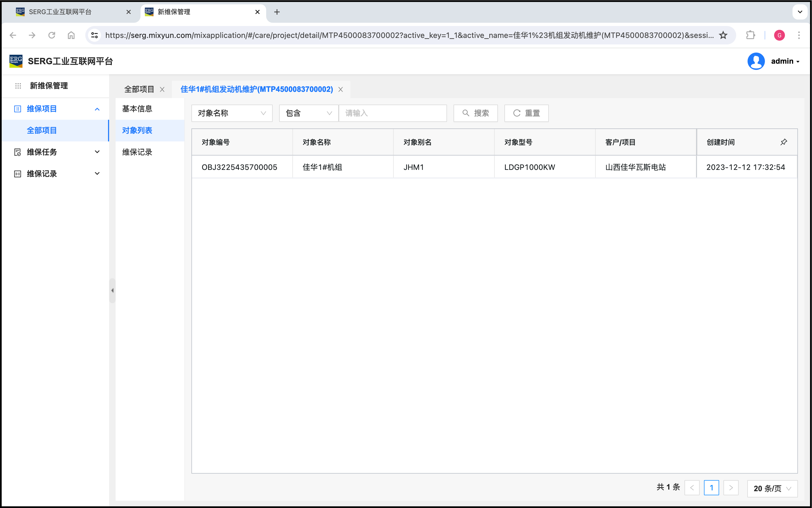Click the browser home icon
Viewport: 812px width, 508px height.
(x=71, y=35)
